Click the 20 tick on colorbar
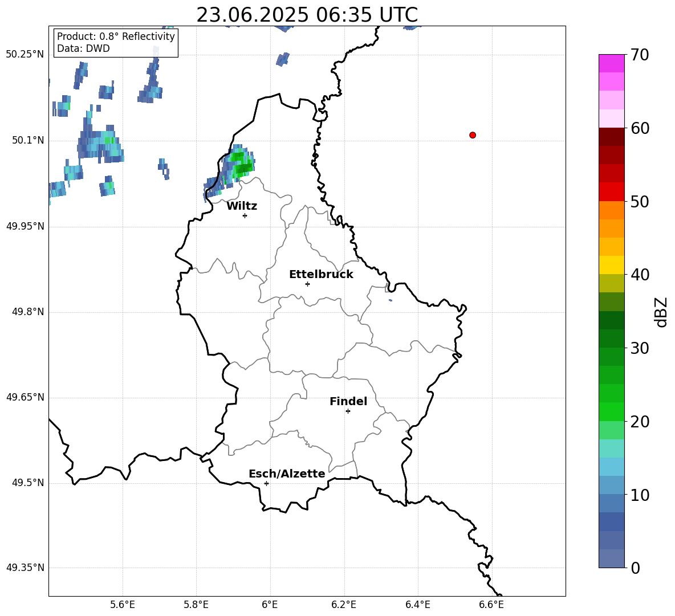The width and height of the screenshot is (675, 616). coord(640,422)
